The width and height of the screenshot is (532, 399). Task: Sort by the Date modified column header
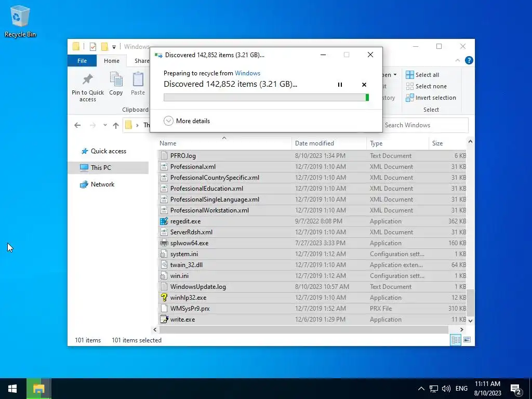(329, 143)
